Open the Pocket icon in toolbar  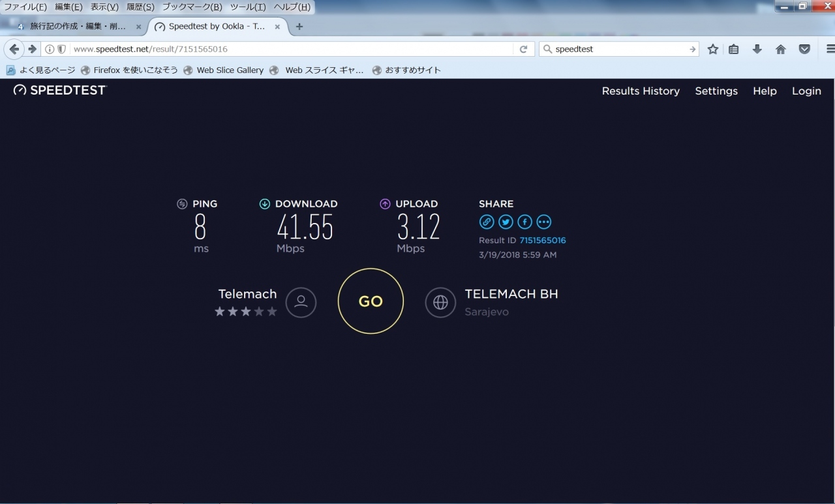(x=804, y=49)
